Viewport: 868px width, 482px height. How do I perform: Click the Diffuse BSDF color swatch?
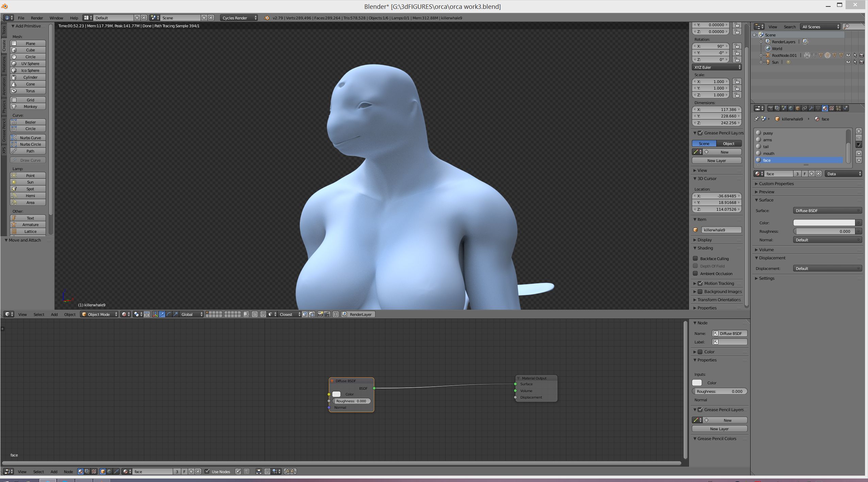pyautogui.click(x=336, y=394)
